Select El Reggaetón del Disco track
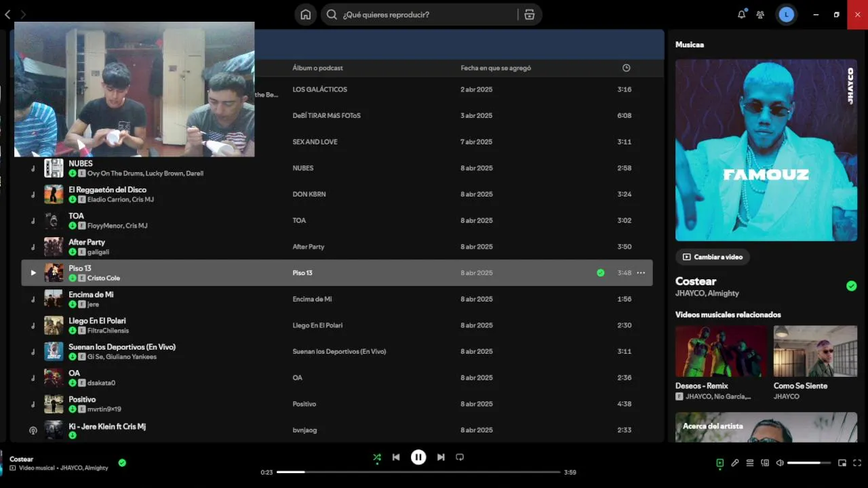868x488 pixels. 107,190
